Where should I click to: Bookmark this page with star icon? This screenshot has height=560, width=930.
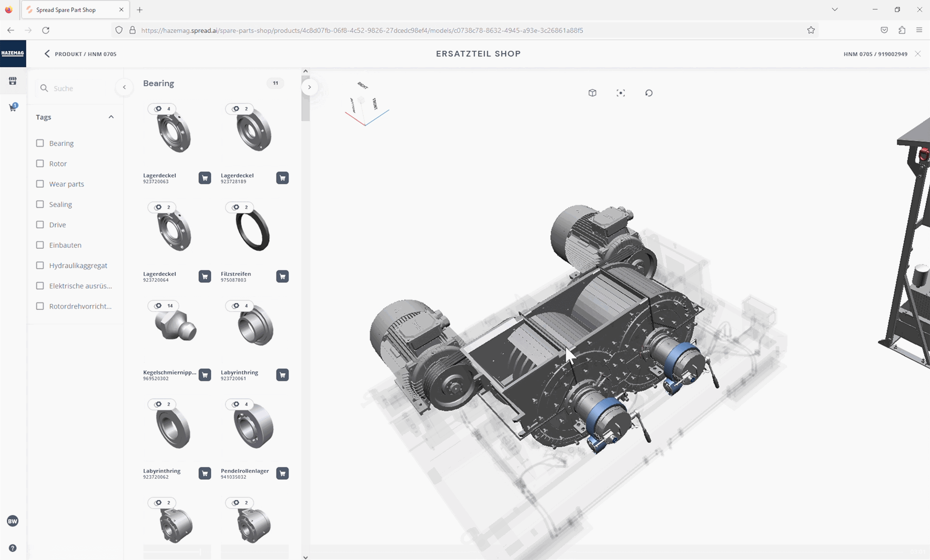[811, 30]
